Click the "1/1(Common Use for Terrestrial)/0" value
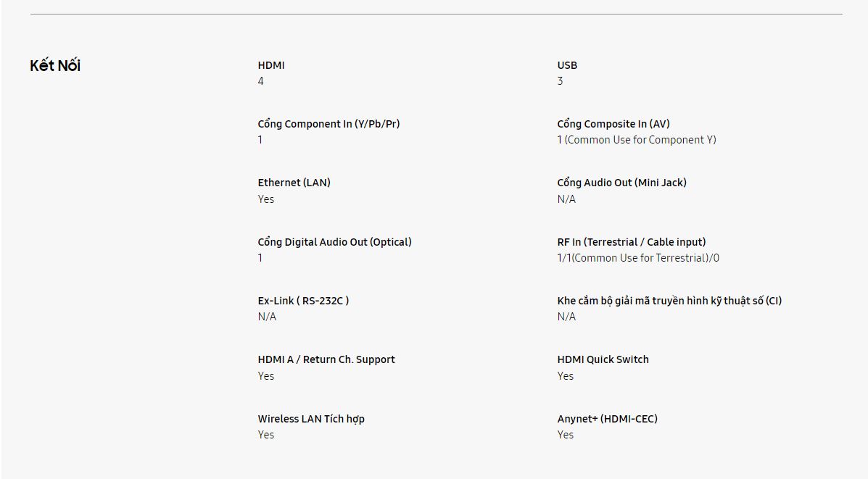Screen dimensions: 868x479 point(638,258)
